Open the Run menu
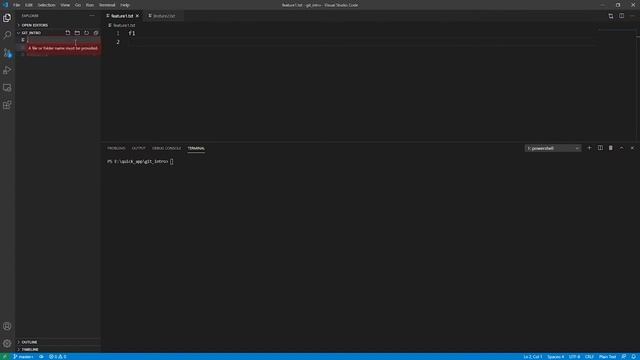Viewport: 640px width, 360px height. click(90, 5)
